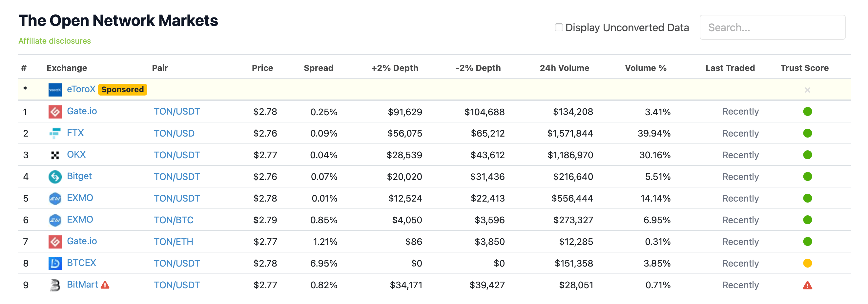
Task: Click the BitMart exchange logo icon
Action: click(x=55, y=285)
